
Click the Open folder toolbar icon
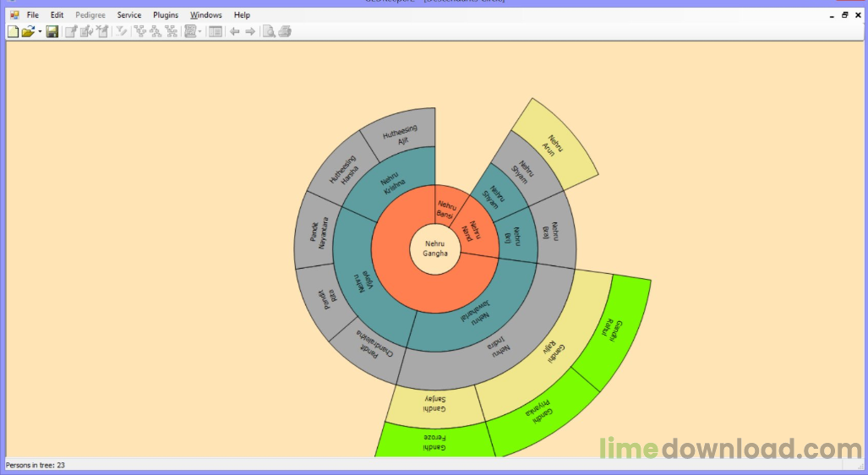[x=28, y=31]
